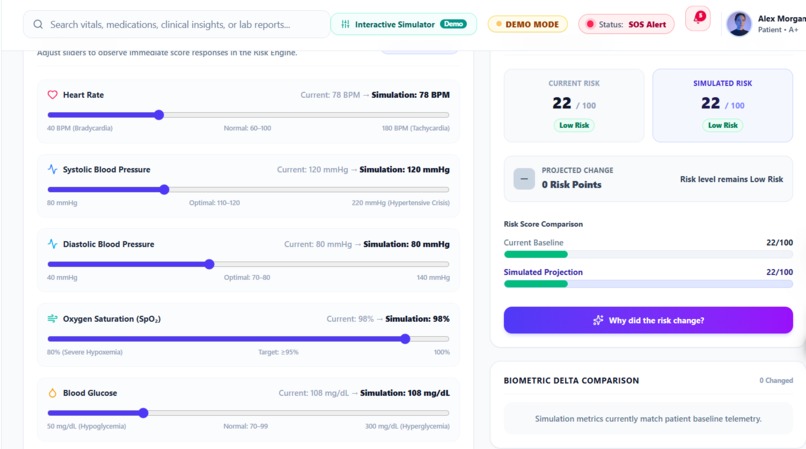Click 'Simulation: 120 mmHg' value
Image resolution: width=806 pixels, height=449 pixels.
click(404, 169)
